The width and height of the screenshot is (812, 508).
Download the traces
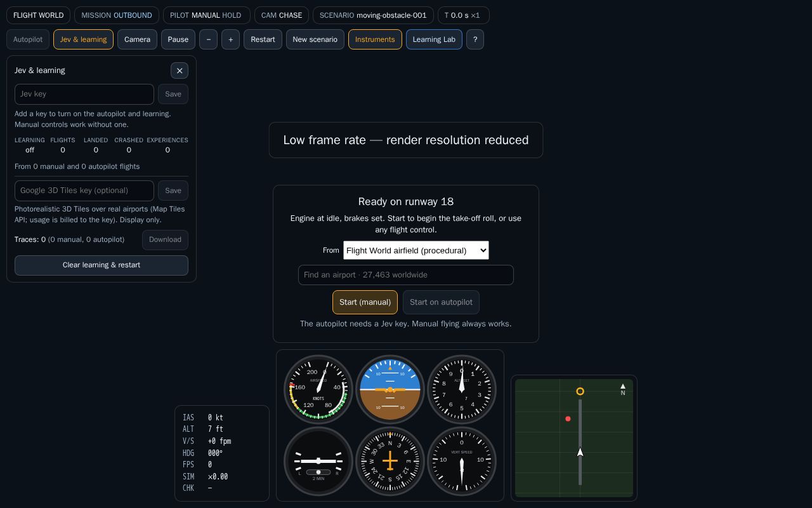pyautogui.click(x=165, y=240)
